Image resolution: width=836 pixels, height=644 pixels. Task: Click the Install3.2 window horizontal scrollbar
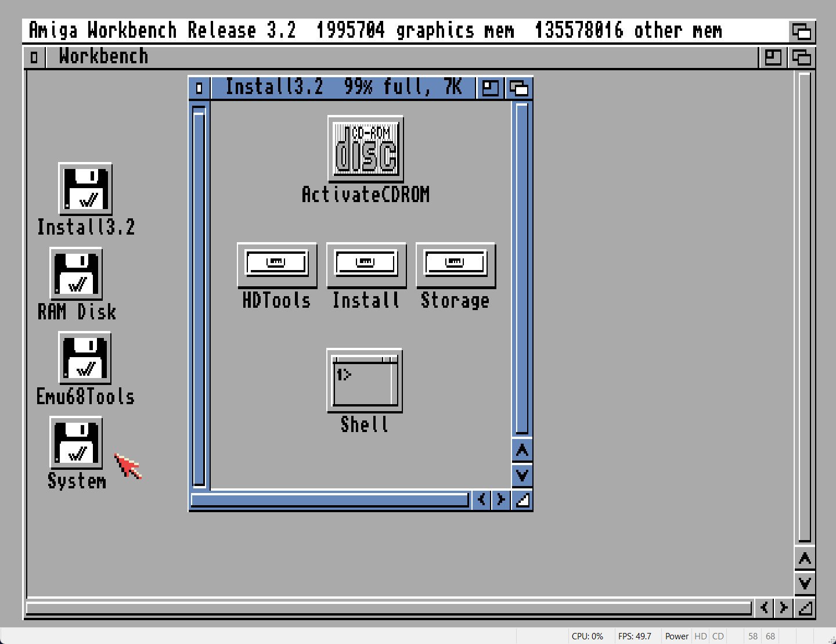[330, 500]
